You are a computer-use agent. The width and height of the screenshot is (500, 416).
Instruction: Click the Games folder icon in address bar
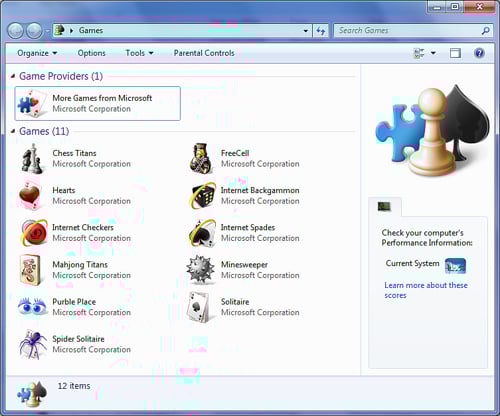pos(59,30)
